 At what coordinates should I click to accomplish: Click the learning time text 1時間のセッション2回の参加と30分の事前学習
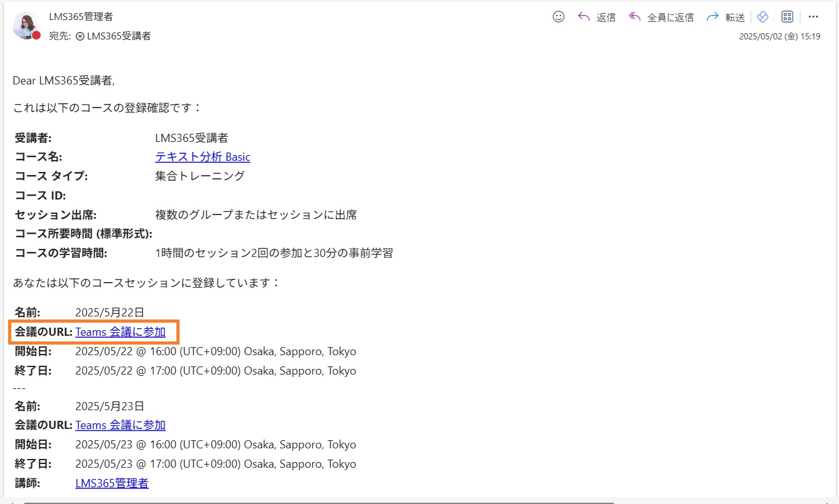point(274,253)
